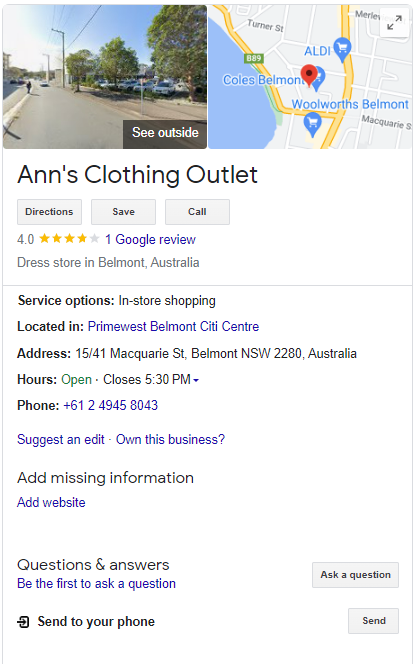This screenshot has height=664, width=413.
Task: Click Suggest an edit
Action: (x=61, y=440)
